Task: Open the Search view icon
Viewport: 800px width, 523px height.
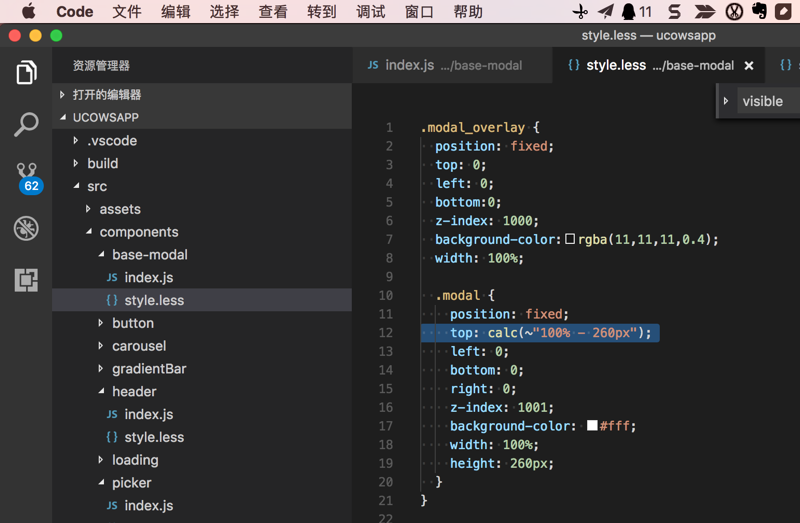Action: click(x=26, y=125)
